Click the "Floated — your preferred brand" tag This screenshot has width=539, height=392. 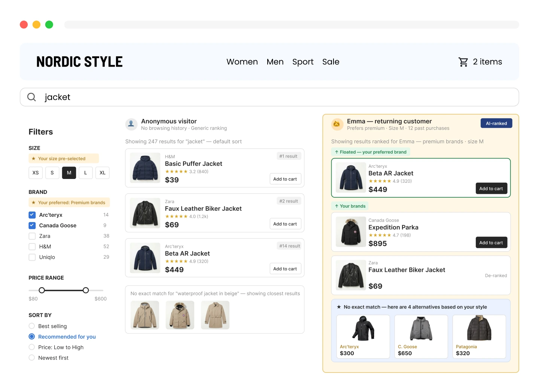pos(371,152)
